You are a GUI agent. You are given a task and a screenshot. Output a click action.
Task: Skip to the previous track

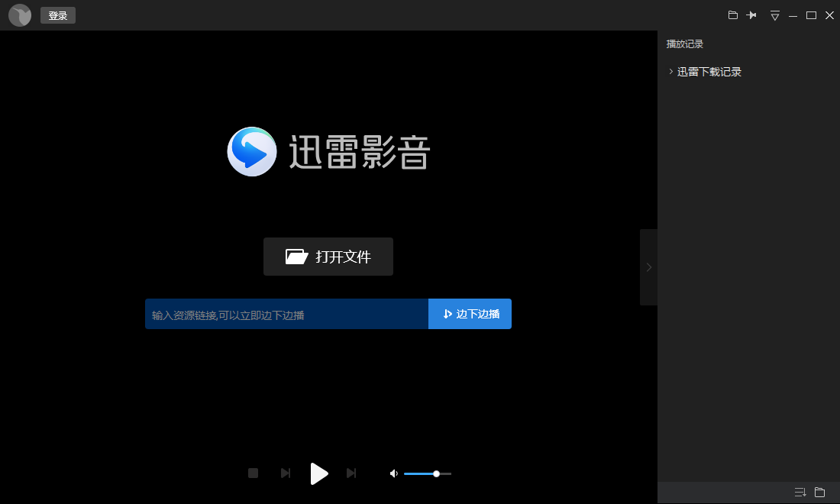tap(286, 473)
